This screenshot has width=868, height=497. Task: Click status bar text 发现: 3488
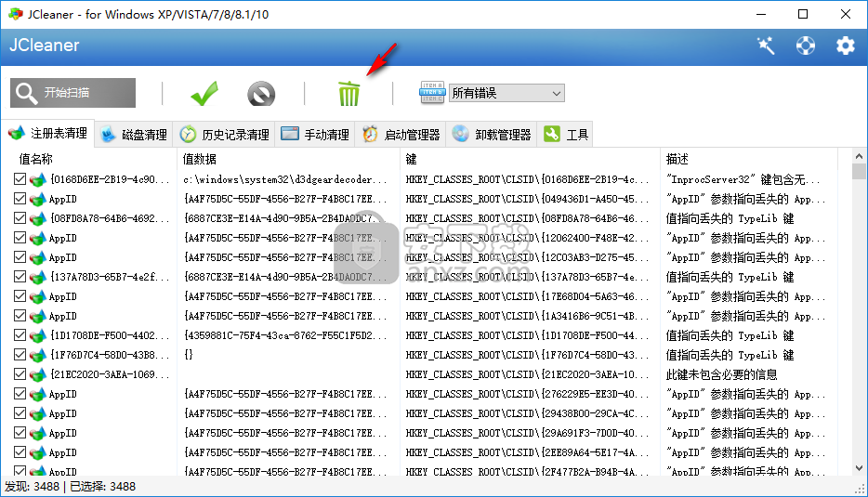[33, 487]
